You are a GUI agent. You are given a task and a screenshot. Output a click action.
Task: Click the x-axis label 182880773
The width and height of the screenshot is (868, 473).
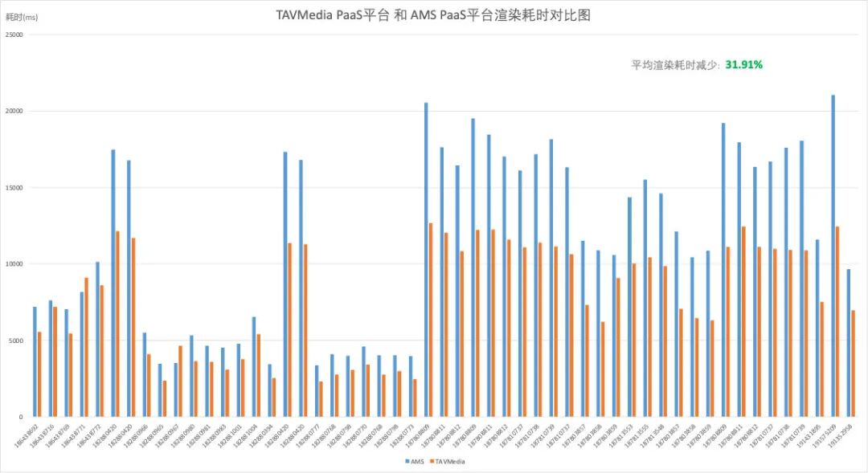pyautogui.click(x=403, y=435)
